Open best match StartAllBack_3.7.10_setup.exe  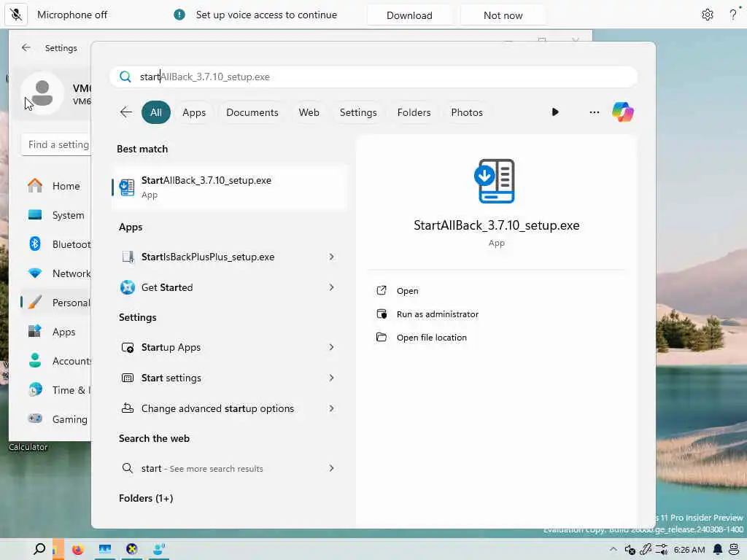point(230,187)
